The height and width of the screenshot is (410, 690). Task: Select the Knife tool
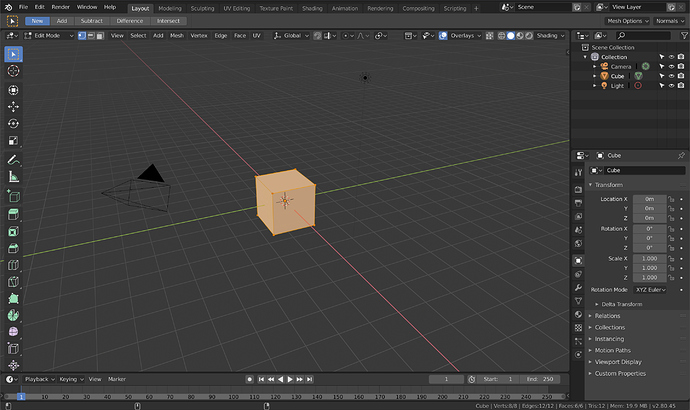[13, 282]
